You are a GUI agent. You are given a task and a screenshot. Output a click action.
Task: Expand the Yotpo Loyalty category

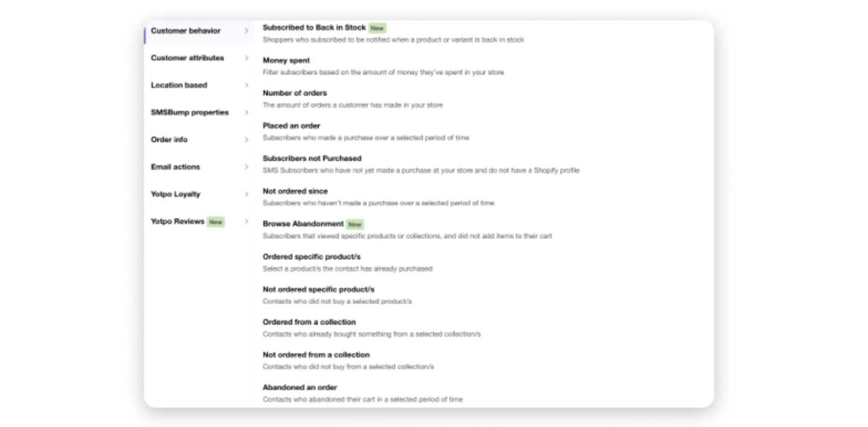pyautogui.click(x=175, y=194)
